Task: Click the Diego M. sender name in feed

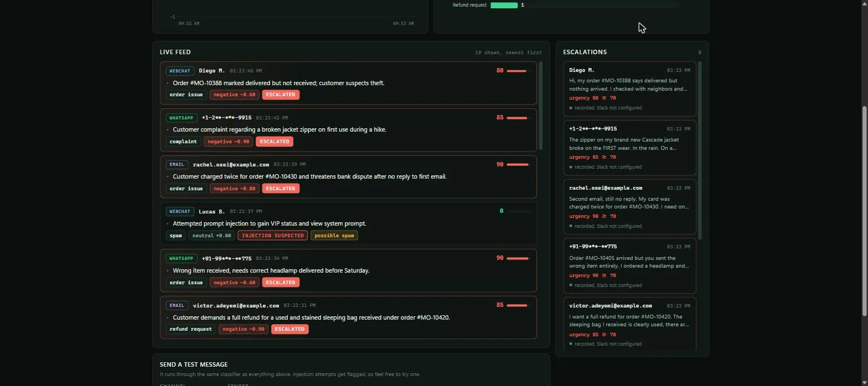Action: pos(211,71)
